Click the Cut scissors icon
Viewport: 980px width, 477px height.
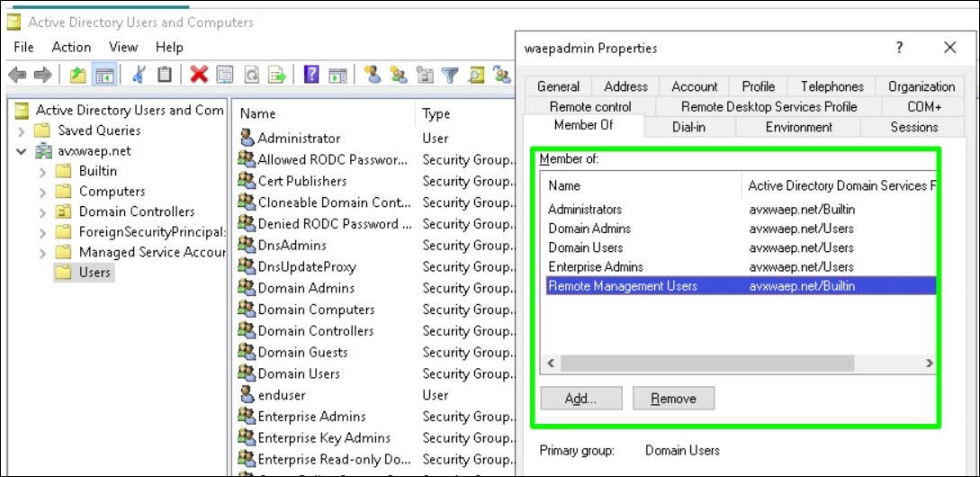pos(139,76)
